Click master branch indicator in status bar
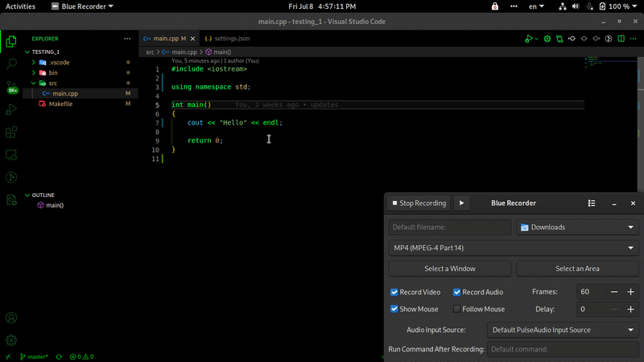The height and width of the screenshot is (362, 644). coord(34,356)
